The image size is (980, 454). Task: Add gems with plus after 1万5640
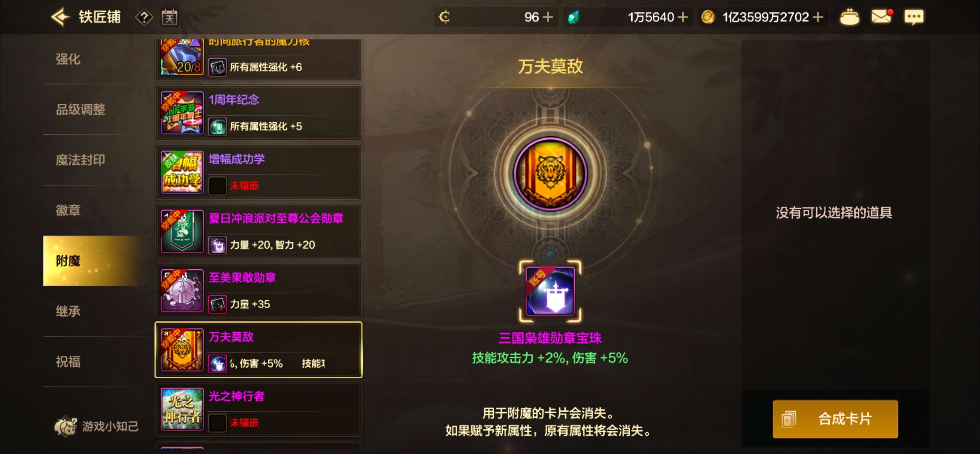tap(683, 17)
